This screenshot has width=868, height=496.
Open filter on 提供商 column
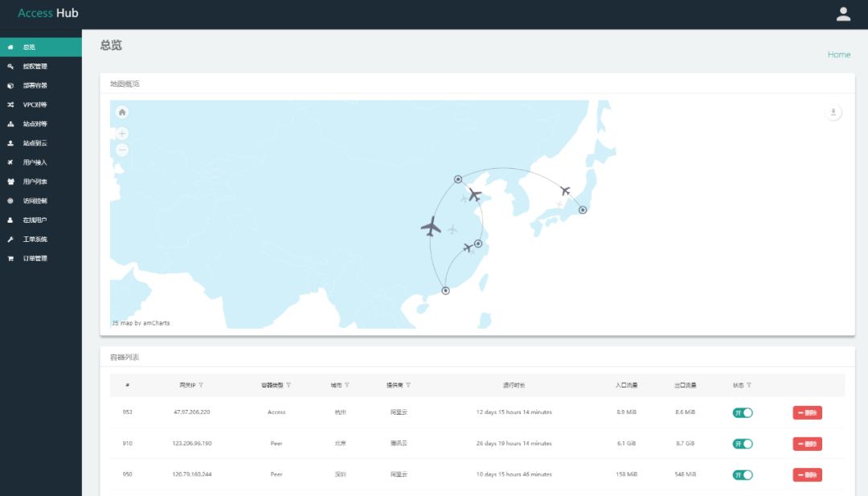click(408, 385)
